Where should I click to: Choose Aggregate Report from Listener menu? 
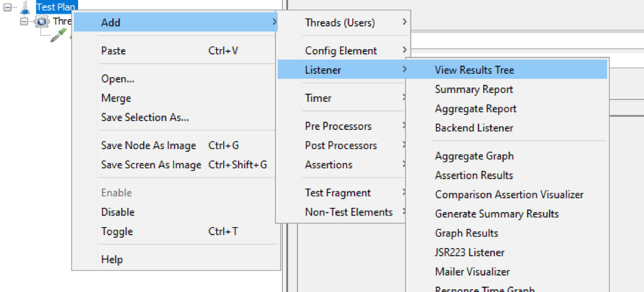click(476, 109)
